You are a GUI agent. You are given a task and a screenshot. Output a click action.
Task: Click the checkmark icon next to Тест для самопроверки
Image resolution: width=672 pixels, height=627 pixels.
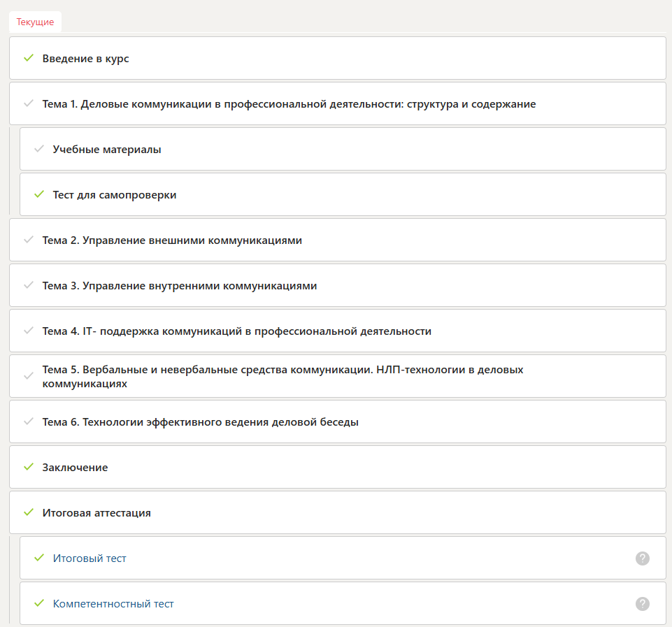click(39, 194)
